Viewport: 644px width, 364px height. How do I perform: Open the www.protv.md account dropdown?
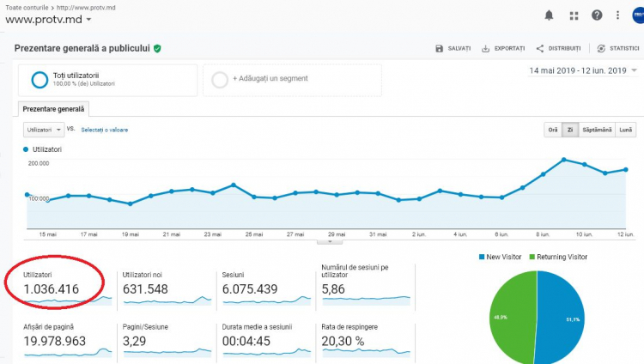coord(48,20)
